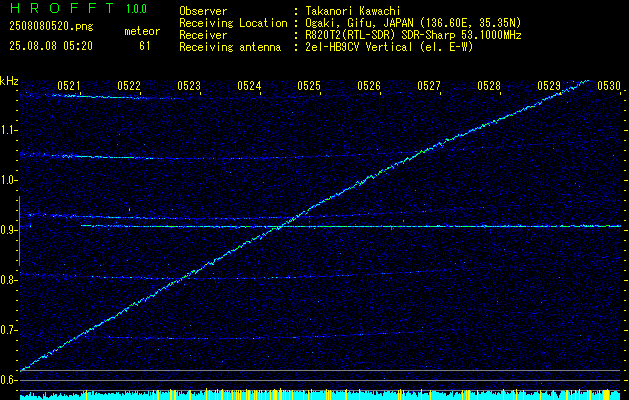629x400 pixels.
Task: Click the 0.9 kHz axis label
Action: 7,230
